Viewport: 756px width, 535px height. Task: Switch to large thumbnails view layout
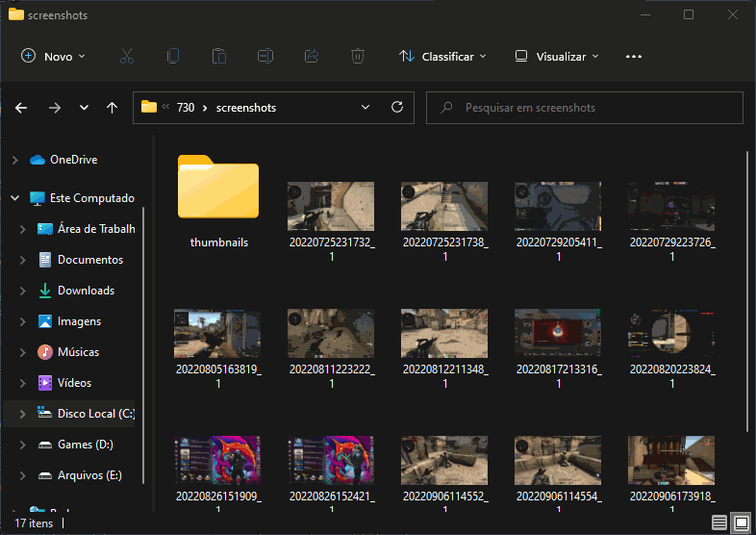pyautogui.click(x=742, y=522)
